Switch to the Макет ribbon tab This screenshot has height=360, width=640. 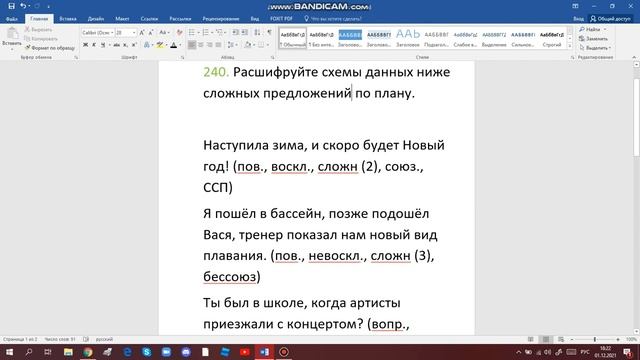122,19
